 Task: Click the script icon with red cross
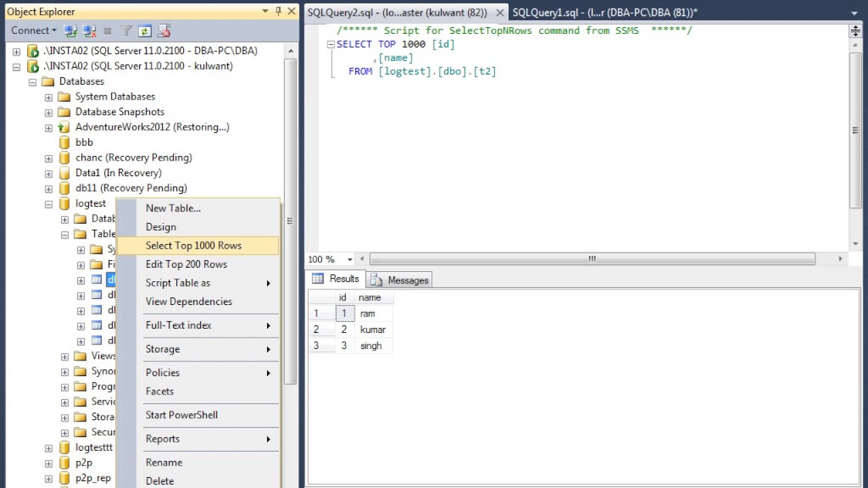[x=163, y=30]
